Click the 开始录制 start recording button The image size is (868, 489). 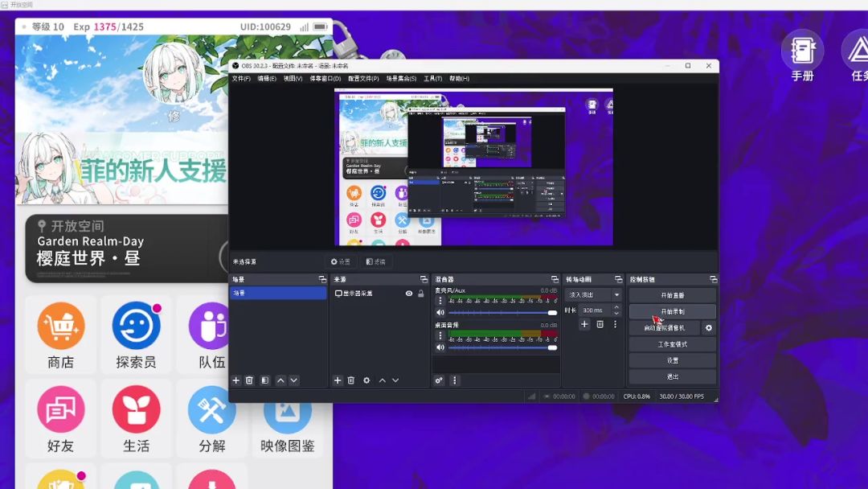pyautogui.click(x=672, y=311)
